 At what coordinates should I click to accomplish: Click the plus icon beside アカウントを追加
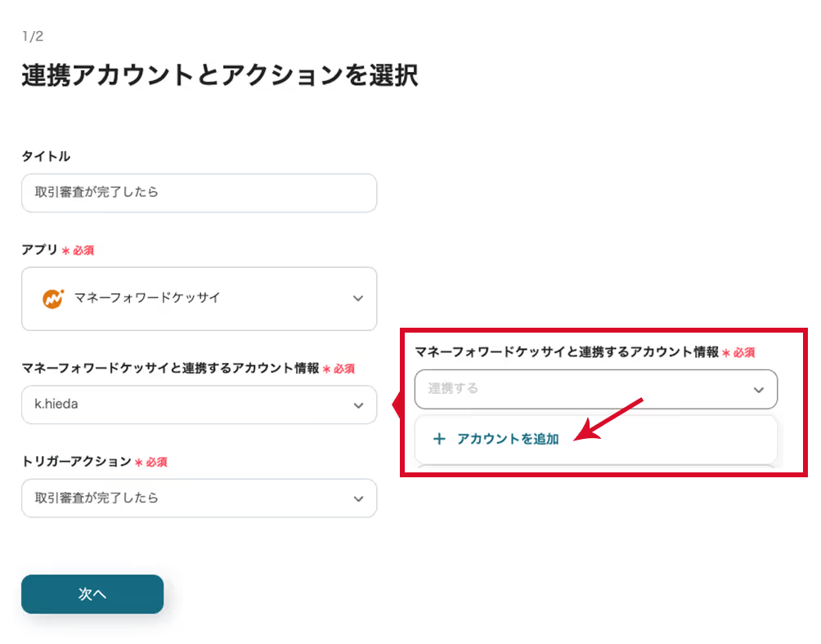439,439
